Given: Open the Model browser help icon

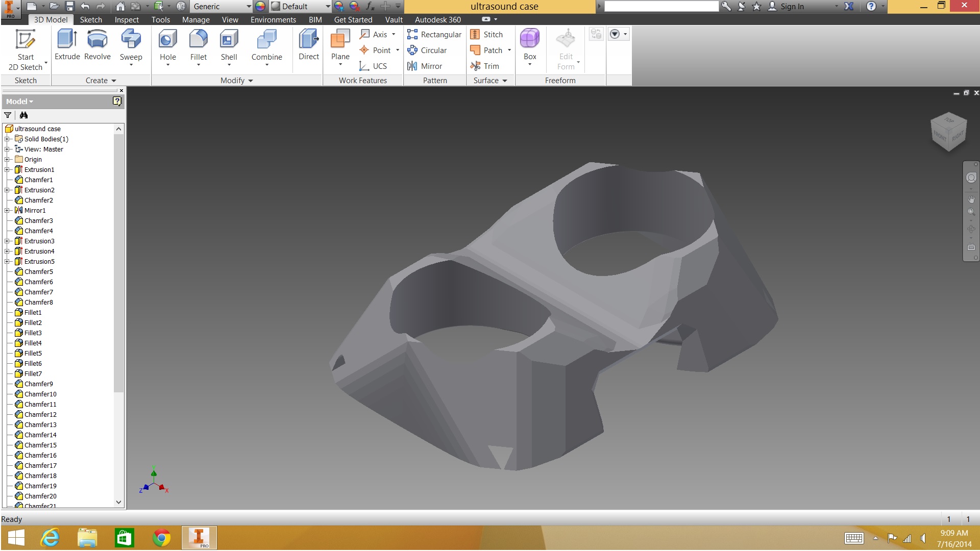Looking at the screenshot, I should coord(117,101).
